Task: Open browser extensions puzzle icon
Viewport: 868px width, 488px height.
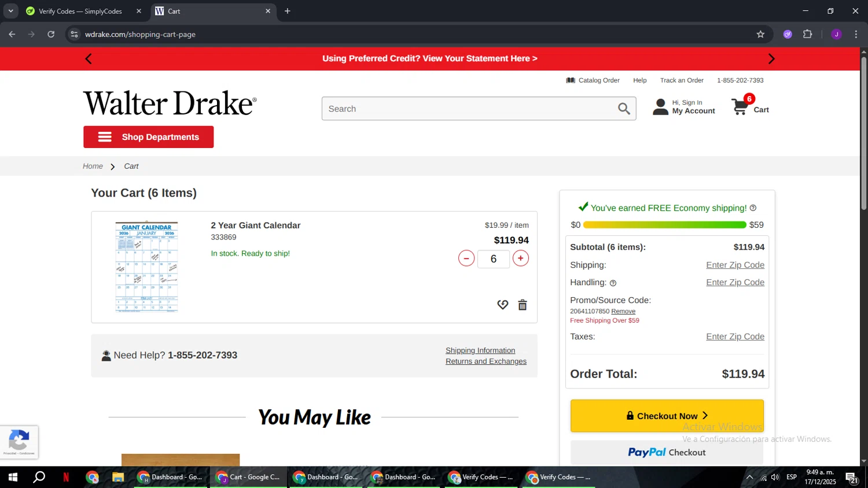Action: (808, 34)
